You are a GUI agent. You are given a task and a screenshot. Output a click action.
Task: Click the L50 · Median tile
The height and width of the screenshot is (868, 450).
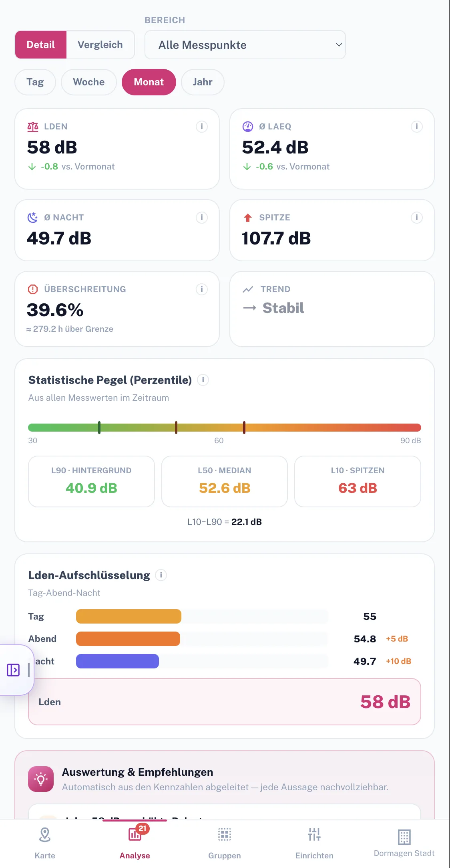pos(225,481)
